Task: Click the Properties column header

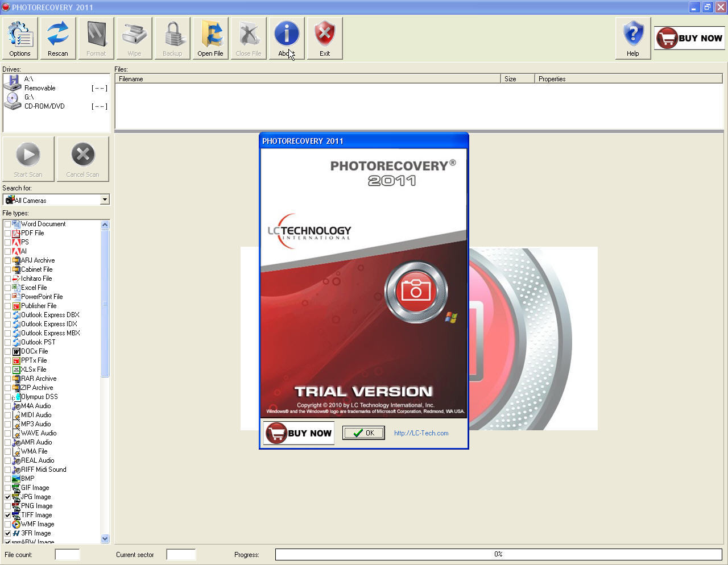Action: [629, 79]
